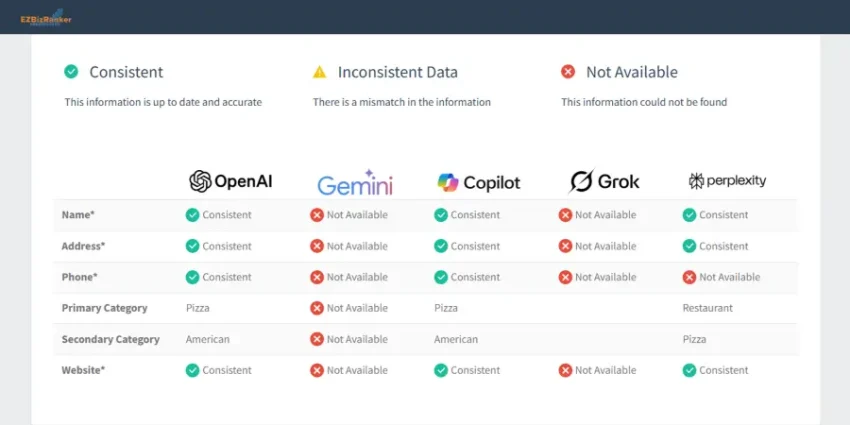Click the yellow Inconsistent Data warning icon
The height and width of the screenshot is (425, 850).
319,72
